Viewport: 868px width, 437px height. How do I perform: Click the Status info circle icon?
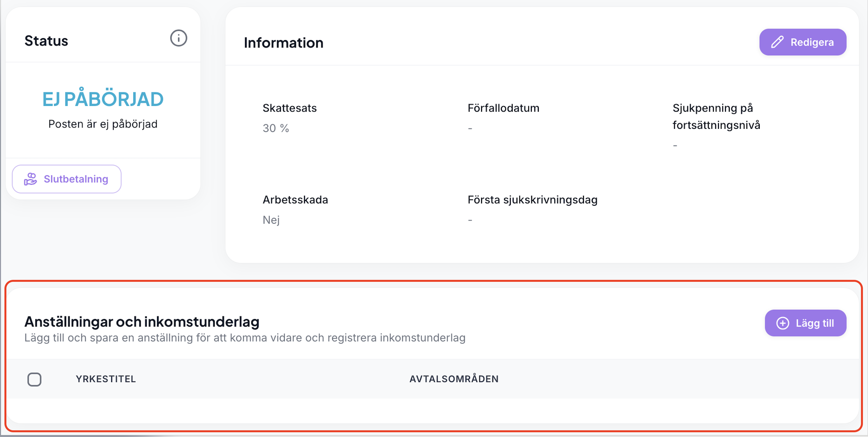point(178,38)
